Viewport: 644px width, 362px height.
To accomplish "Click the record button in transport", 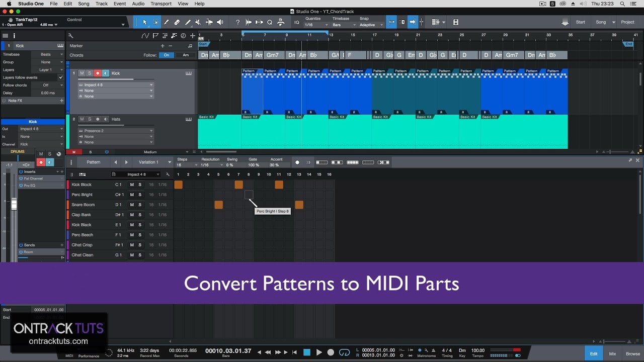I will (x=331, y=352).
